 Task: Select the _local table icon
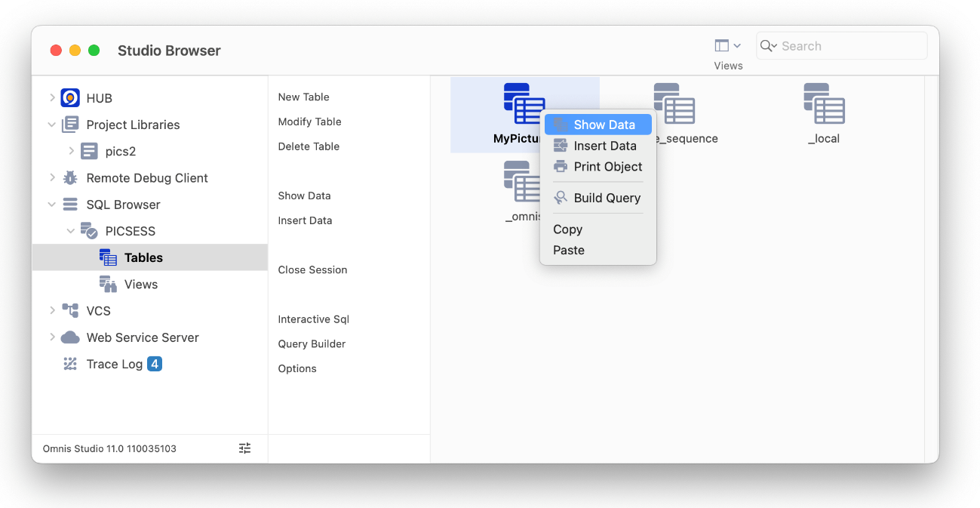point(824,104)
